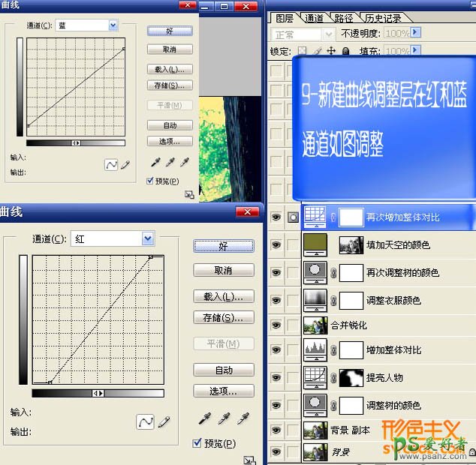Pick the gray point eyedropper in red channel dialog
476x465 pixels.
pos(224,419)
